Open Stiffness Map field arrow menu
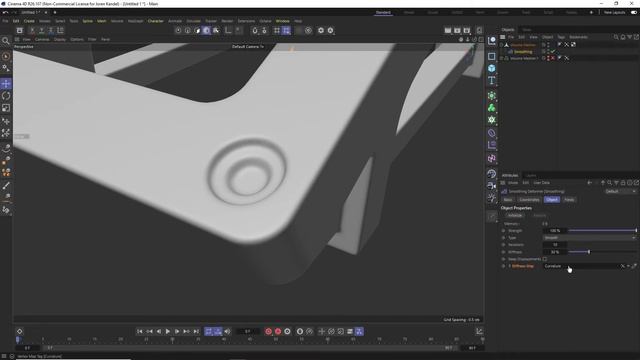 coord(628,266)
